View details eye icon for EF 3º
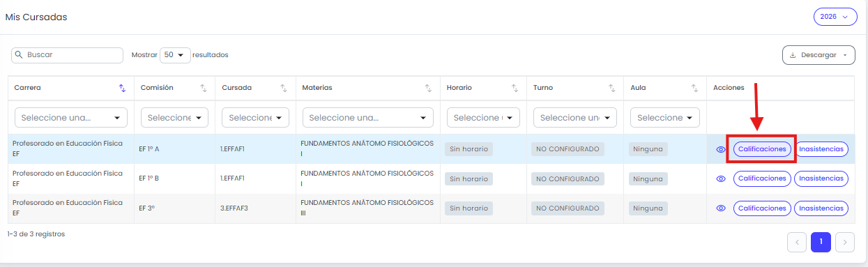This screenshot has width=868, height=267. point(721,208)
